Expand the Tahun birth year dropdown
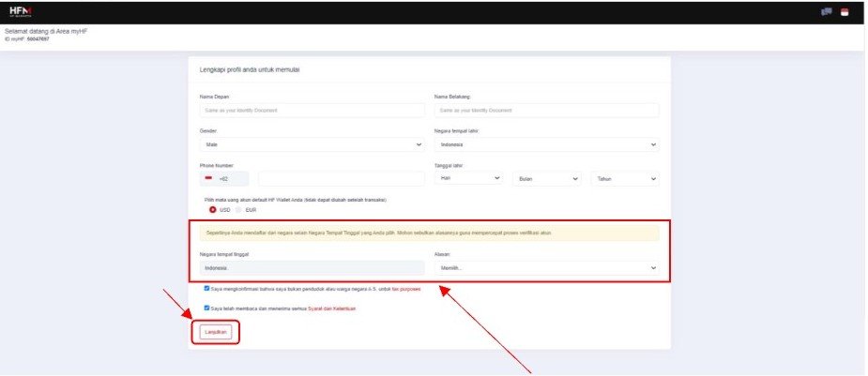 pyautogui.click(x=624, y=178)
